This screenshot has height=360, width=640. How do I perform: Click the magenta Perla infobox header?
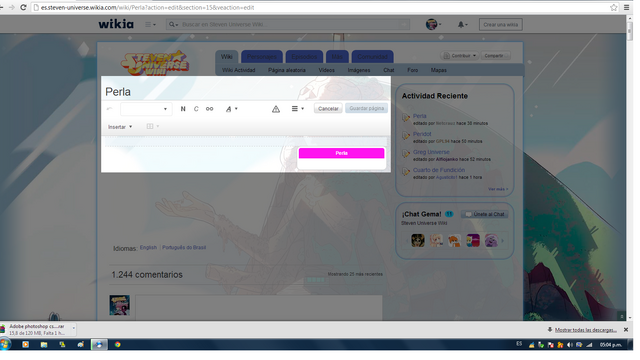pos(342,153)
